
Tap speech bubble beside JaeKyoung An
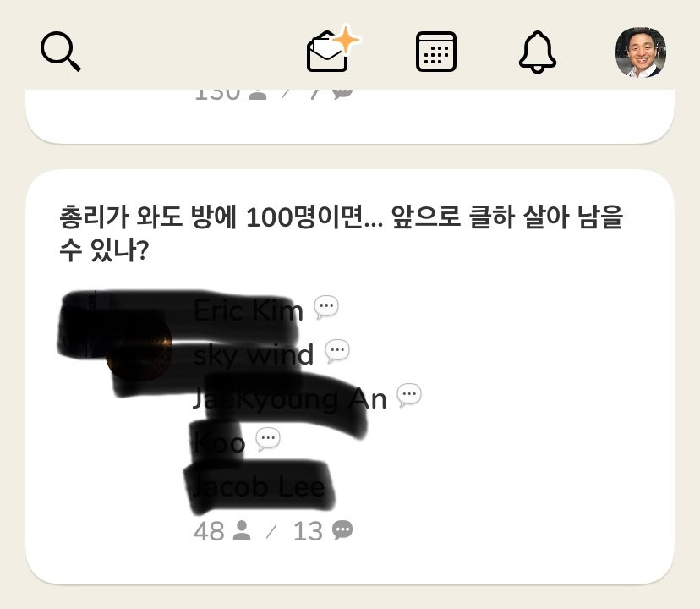[409, 395]
